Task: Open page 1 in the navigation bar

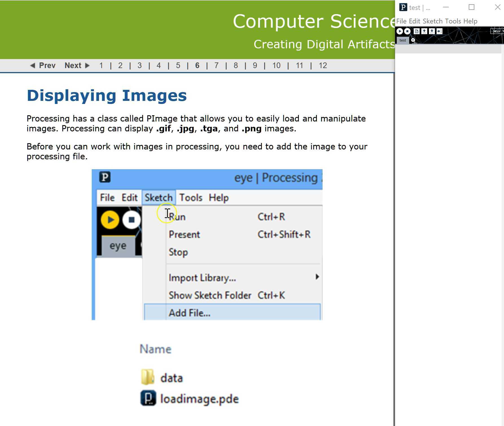Action: [x=101, y=66]
